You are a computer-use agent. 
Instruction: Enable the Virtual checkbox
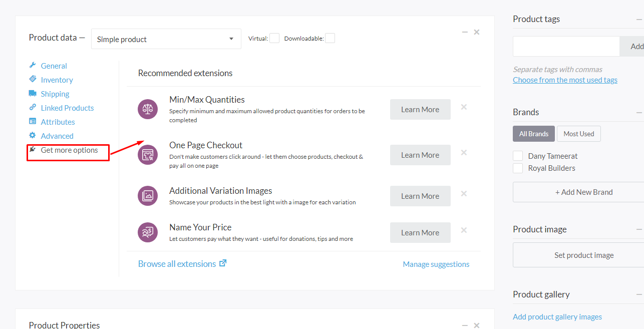274,39
